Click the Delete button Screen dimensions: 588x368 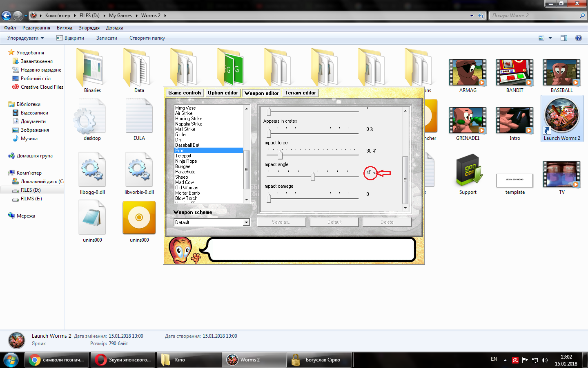pyautogui.click(x=387, y=222)
